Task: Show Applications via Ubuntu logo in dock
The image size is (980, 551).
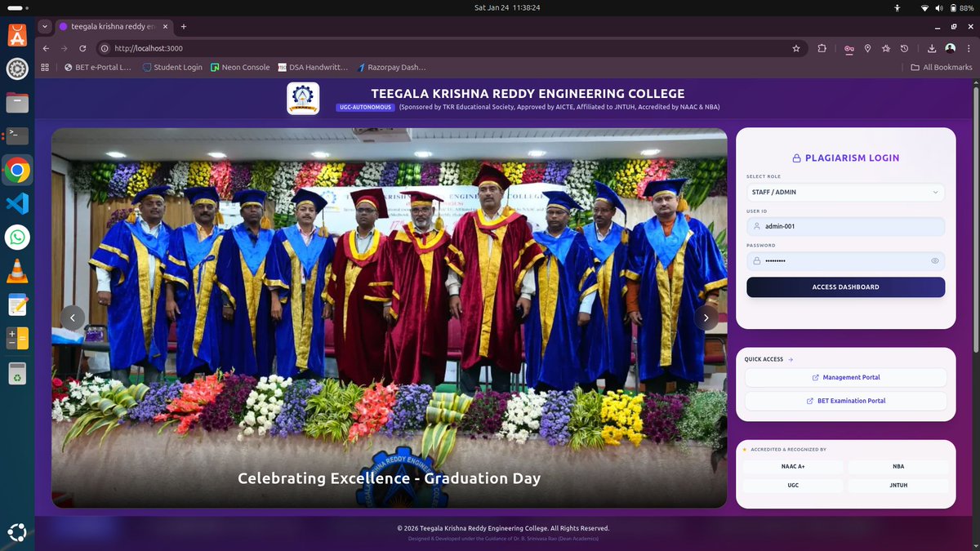Action: pyautogui.click(x=17, y=533)
